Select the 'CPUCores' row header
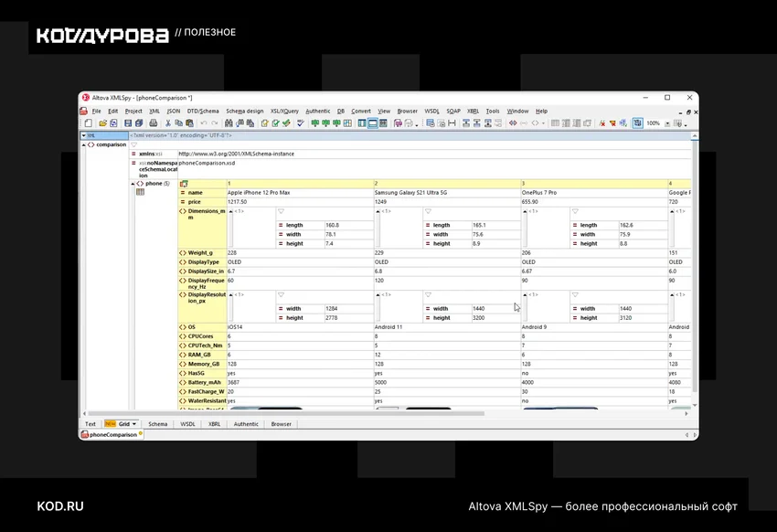This screenshot has height=532, width=777. tap(202, 336)
